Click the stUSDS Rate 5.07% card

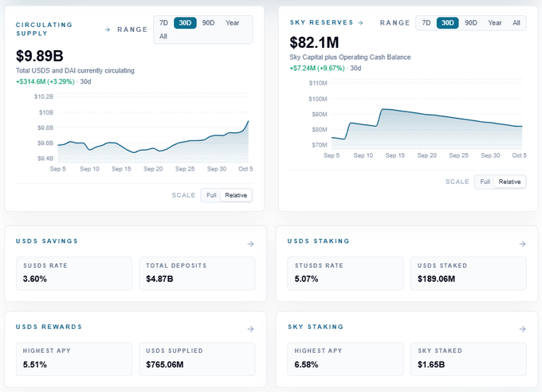point(345,273)
